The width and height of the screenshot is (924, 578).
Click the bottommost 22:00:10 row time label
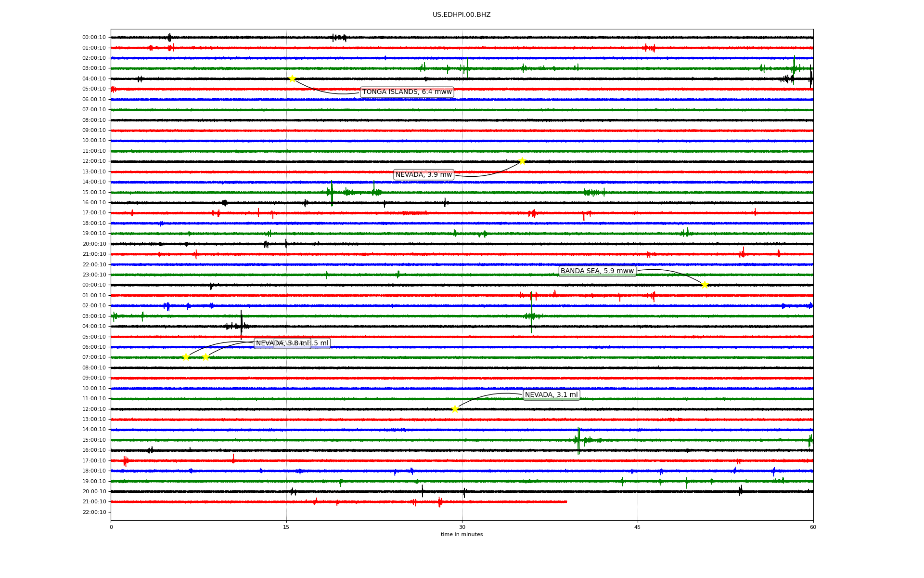(x=94, y=512)
